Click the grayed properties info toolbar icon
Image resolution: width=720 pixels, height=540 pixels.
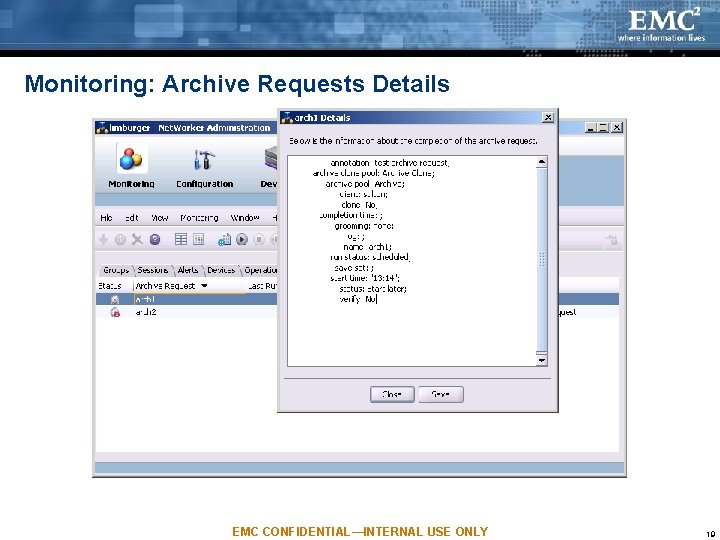coord(120,239)
